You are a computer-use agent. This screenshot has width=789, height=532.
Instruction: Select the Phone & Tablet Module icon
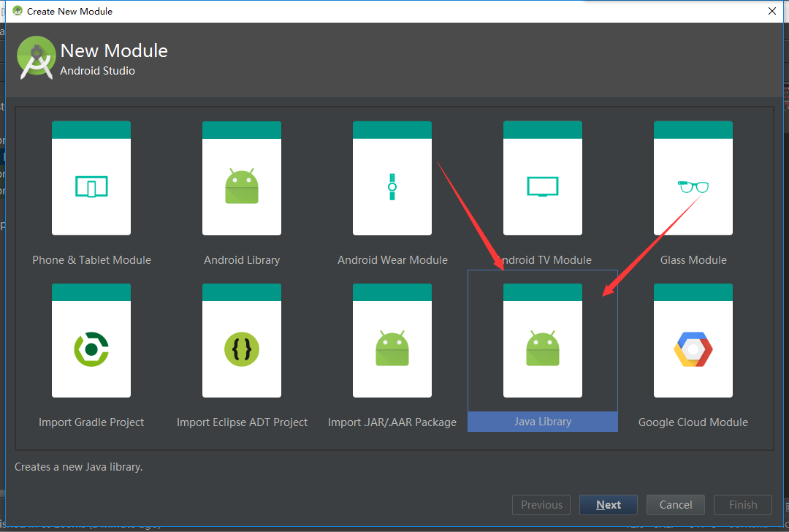(91, 178)
